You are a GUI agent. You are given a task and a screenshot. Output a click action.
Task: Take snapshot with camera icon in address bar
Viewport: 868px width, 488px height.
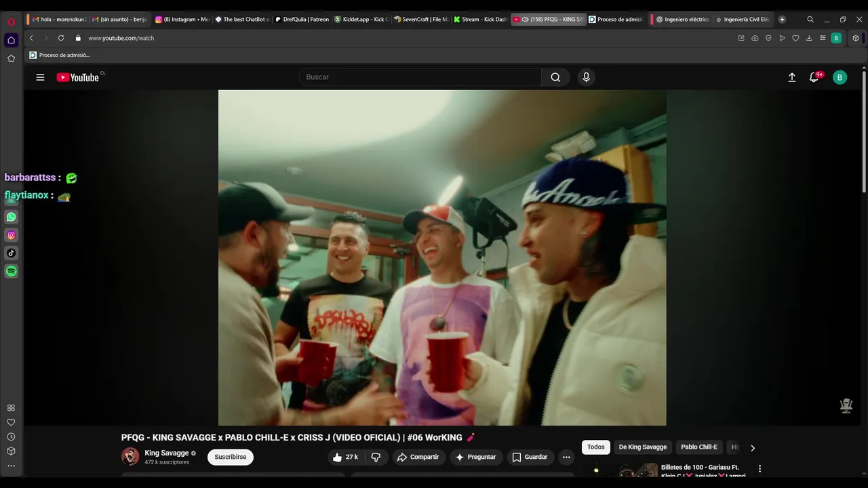(x=755, y=38)
